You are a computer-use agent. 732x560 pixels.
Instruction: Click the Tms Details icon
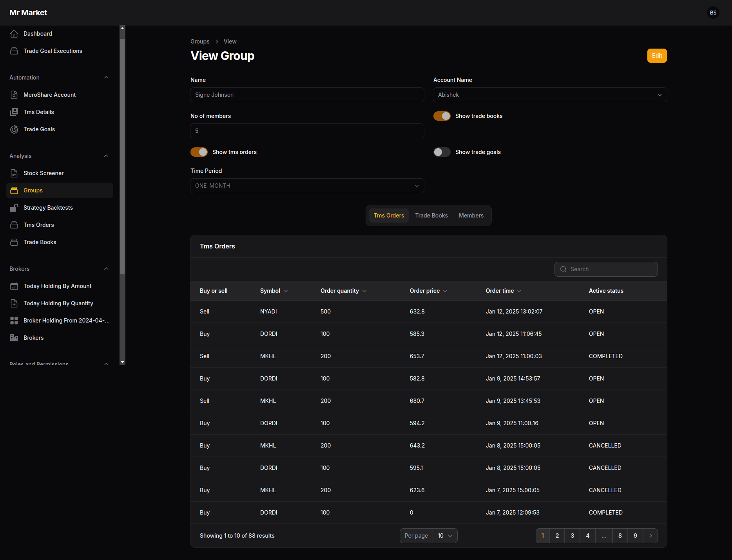14,112
